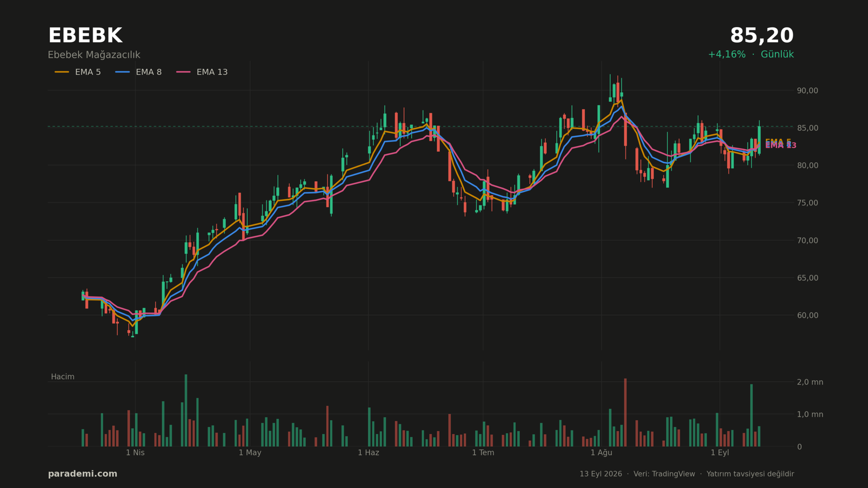Click the 65,00 price axis label
The height and width of the screenshot is (488, 868).
[x=807, y=278]
